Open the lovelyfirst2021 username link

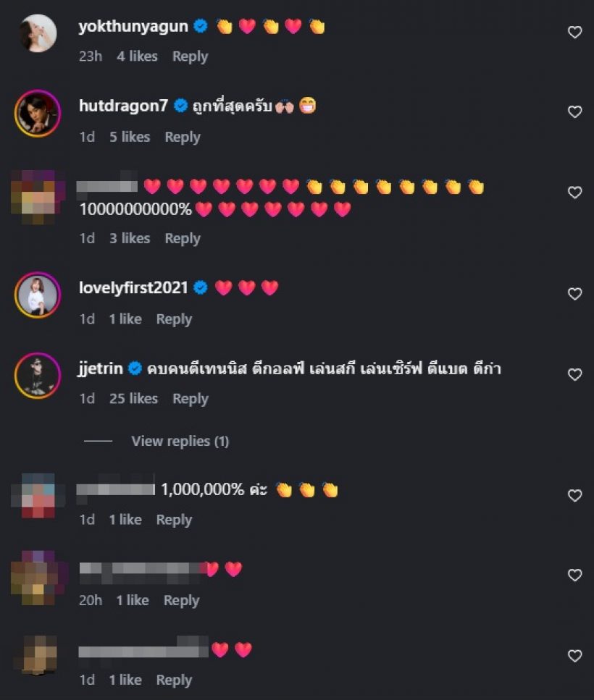click(133, 287)
